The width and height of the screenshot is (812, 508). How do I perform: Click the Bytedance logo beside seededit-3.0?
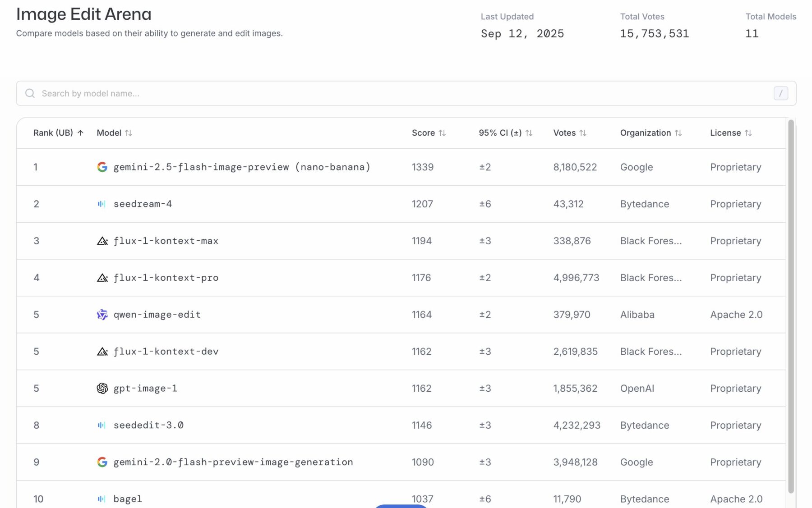pos(102,425)
